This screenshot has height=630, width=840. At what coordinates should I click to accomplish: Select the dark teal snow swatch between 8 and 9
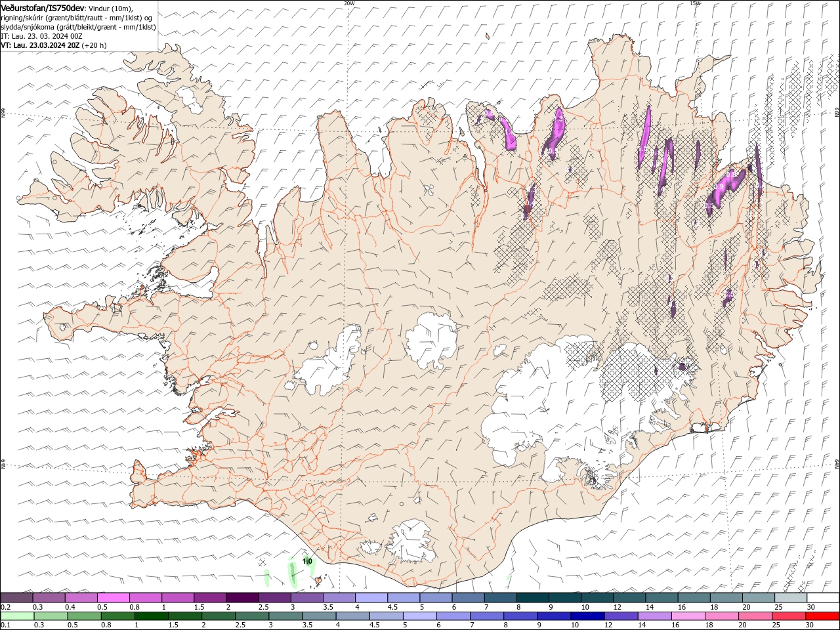[x=533, y=597]
